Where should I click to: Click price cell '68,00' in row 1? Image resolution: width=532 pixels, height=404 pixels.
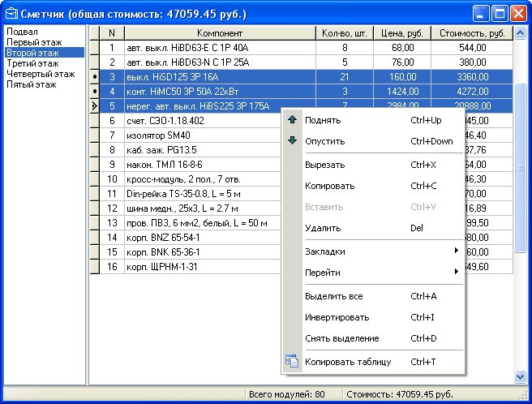coord(402,48)
